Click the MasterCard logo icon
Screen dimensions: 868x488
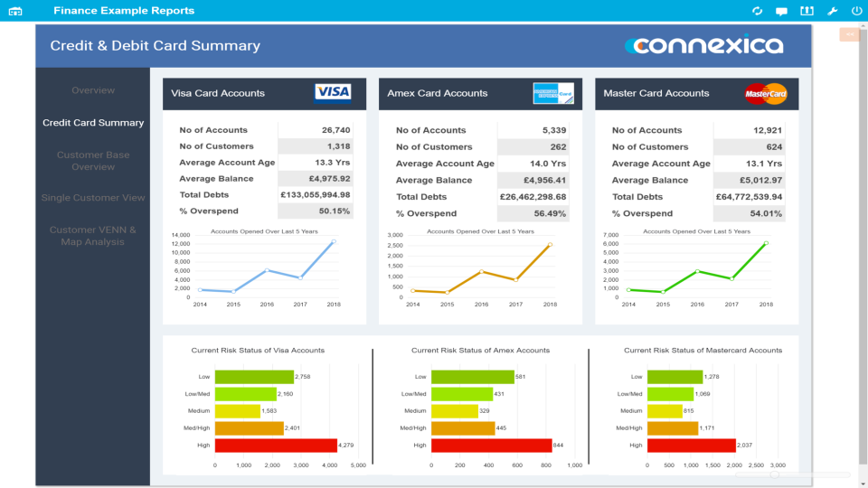(766, 93)
